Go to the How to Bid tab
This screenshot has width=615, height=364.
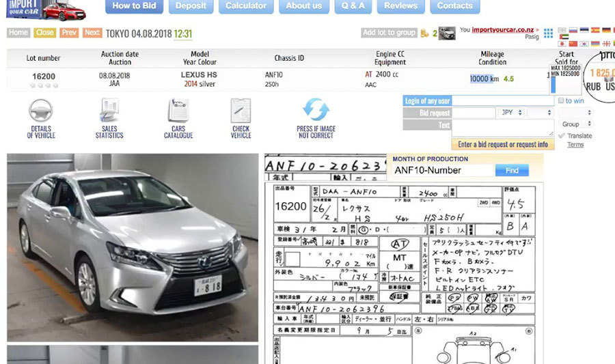(x=134, y=6)
